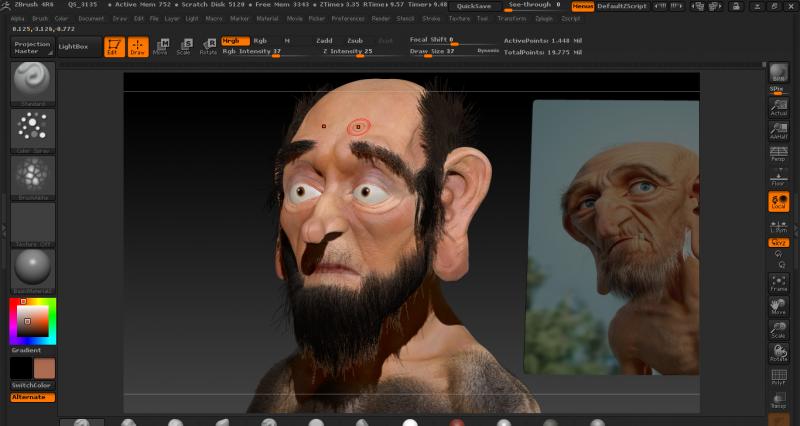Click the right shelf Scale navigation icon
The width and height of the screenshot is (800, 426).
[x=779, y=330]
